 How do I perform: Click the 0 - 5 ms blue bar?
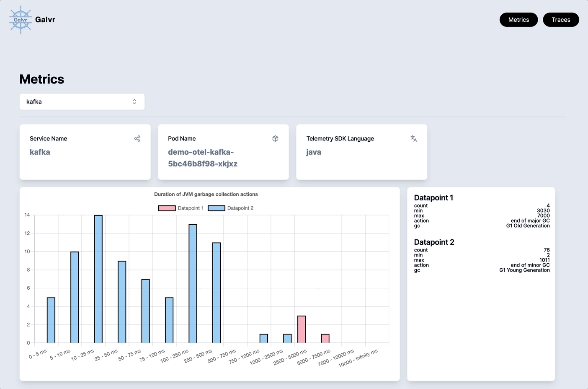tap(51, 320)
